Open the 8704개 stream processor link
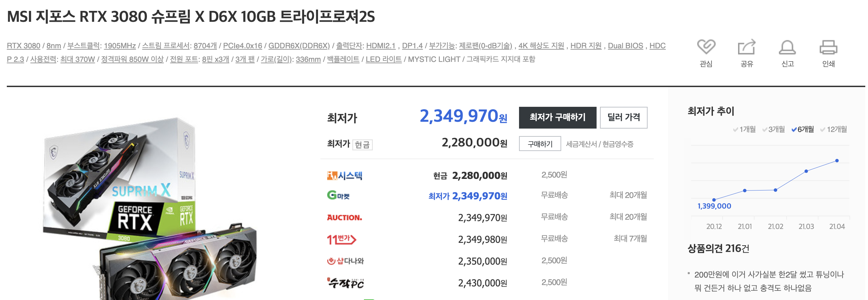868x300 pixels. [x=205, y=46]
